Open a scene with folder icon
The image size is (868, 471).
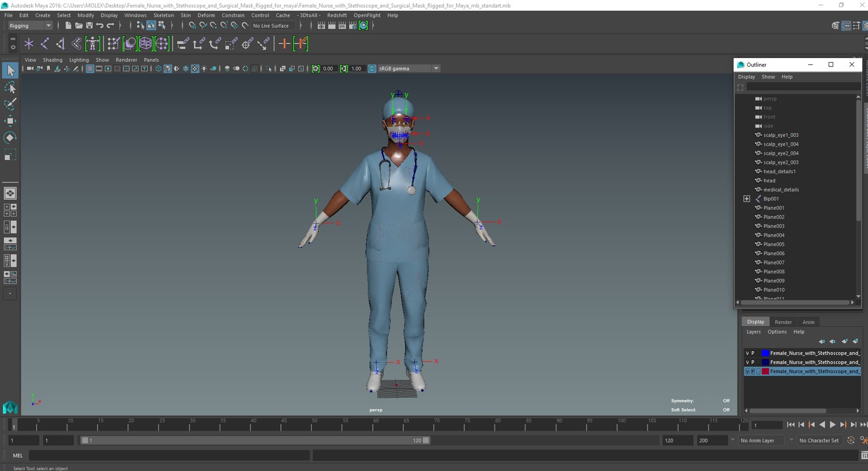pyautogui.click(x=79, y=26)
